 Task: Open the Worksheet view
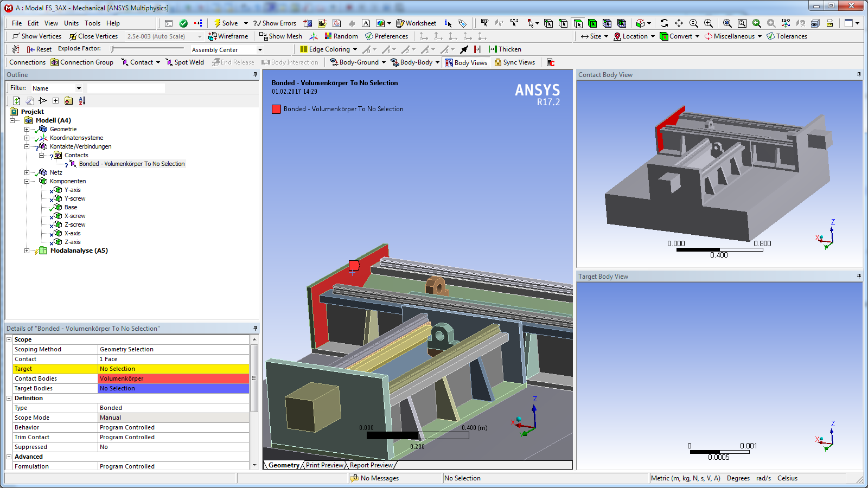pyautogui.click(x=416, y=23)
